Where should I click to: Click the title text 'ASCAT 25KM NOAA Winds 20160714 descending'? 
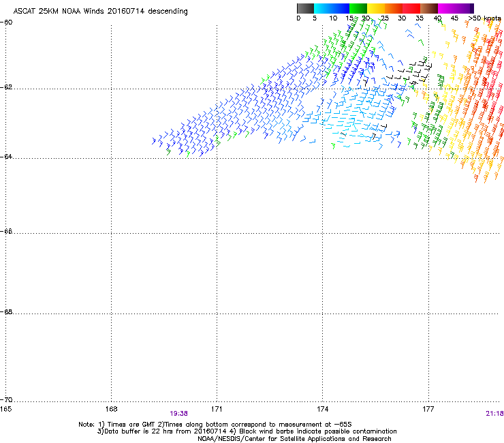(100, 12)
